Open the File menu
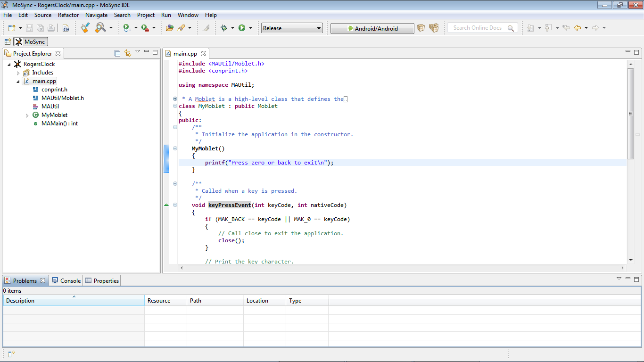Screen dimensions: 644x362 coord(8,15)
